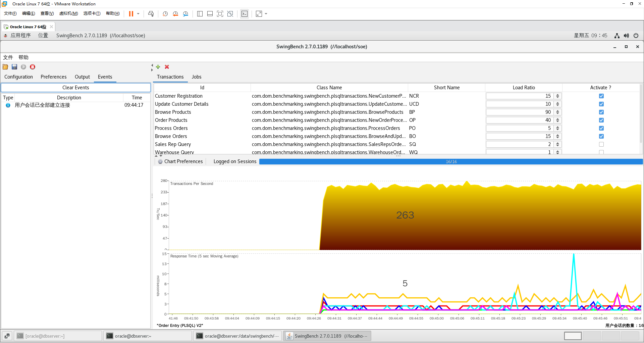Uncheck Activate for Browse Orders
This screenshot has width=644, height=343.
tap(601, 136)
